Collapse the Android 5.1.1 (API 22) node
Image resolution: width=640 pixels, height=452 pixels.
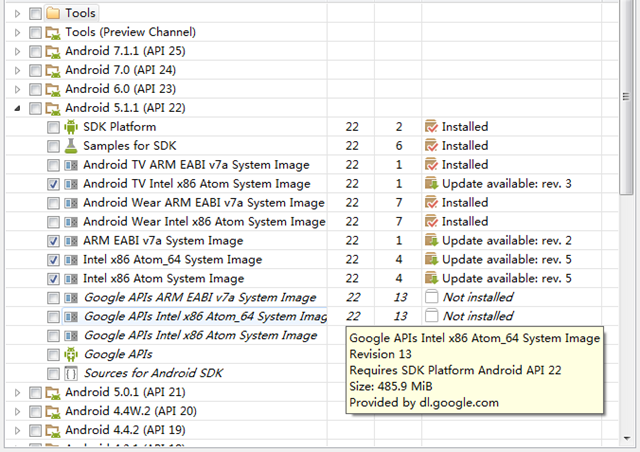click(17, 108)
